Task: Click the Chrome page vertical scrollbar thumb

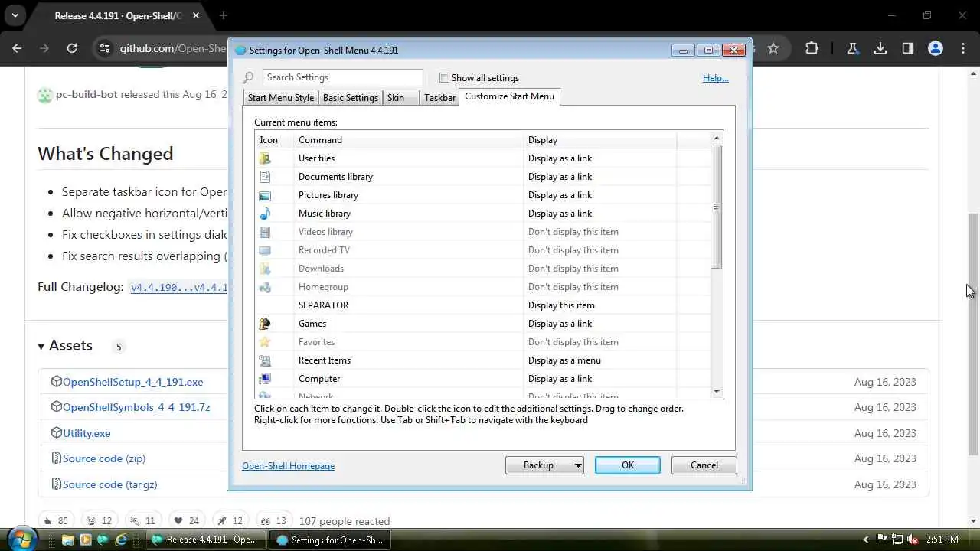Action: (973, 334)
